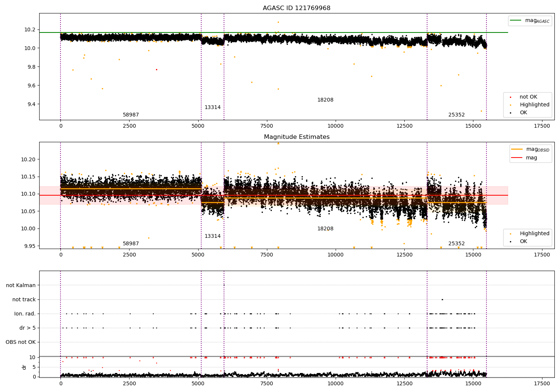
Task: Click obsid label 18208 in top plot
Action: click(x=325, y=100)
